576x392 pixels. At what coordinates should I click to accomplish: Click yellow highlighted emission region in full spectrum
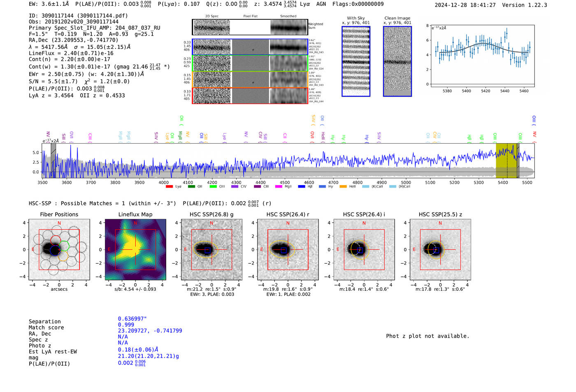[x=506, y=161]
